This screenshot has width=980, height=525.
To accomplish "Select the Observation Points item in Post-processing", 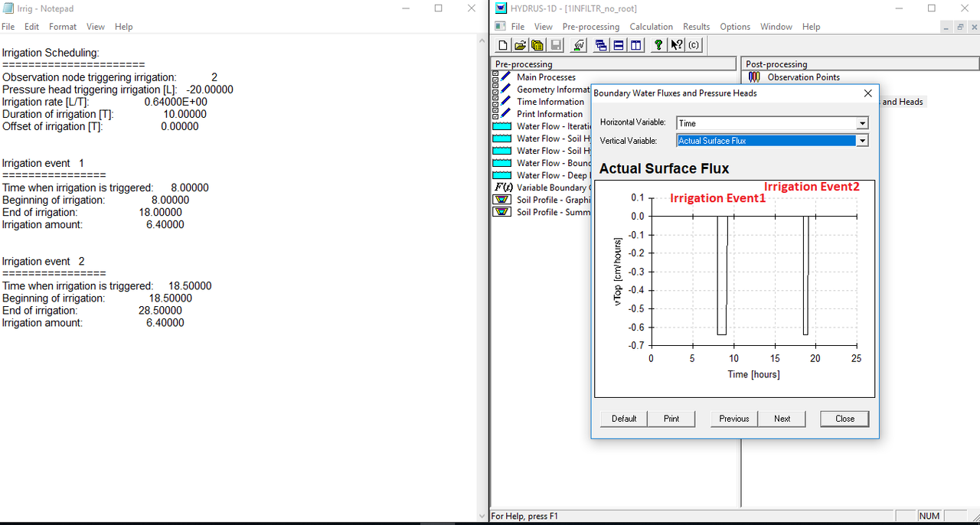I will (803, 77).
